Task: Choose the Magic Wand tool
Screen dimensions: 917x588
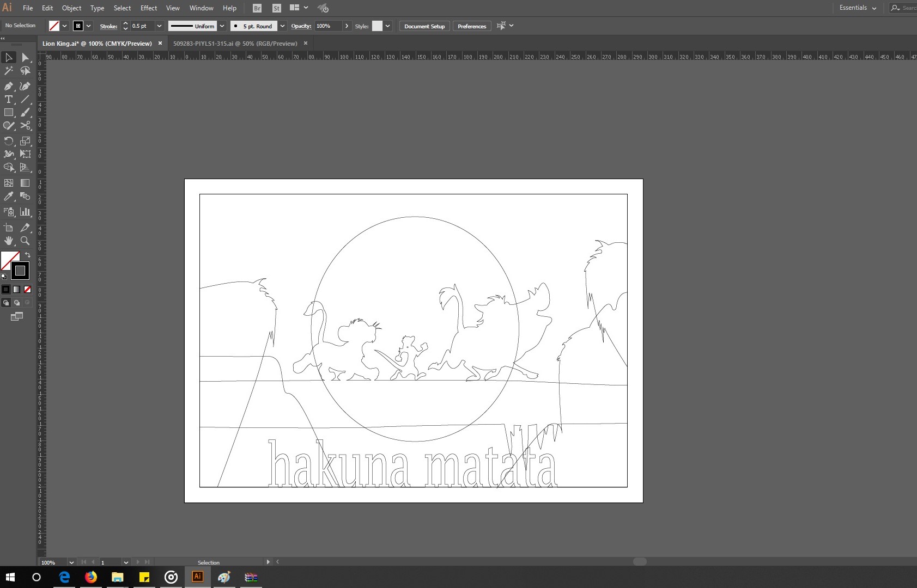Action: coord(9,71)
